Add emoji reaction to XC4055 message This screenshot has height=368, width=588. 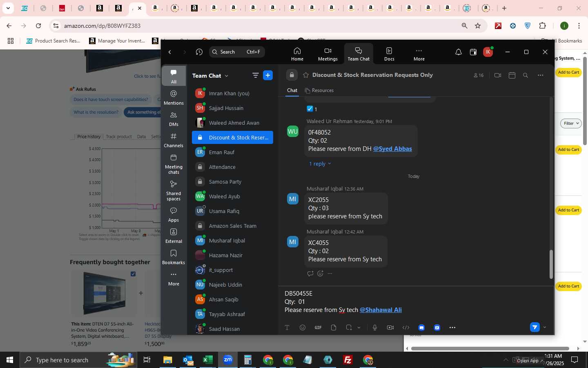(x=321, y=274)
